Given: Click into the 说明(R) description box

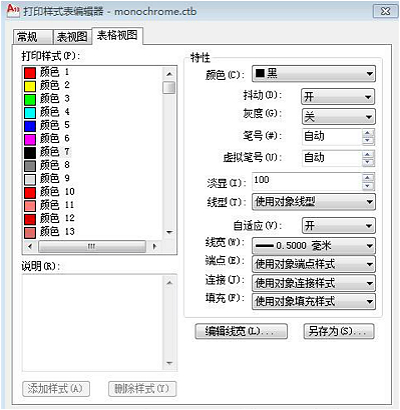Looking at the screenshot, I should pyautogui.click(x=93, y=322).
